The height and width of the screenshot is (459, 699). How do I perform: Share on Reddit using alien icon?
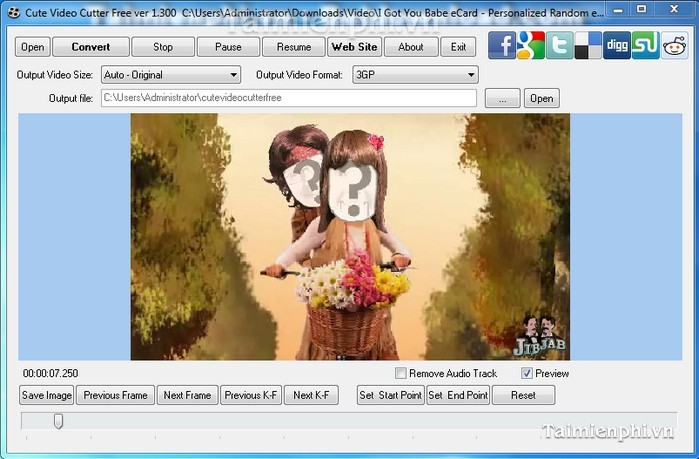tap(674, 45)
